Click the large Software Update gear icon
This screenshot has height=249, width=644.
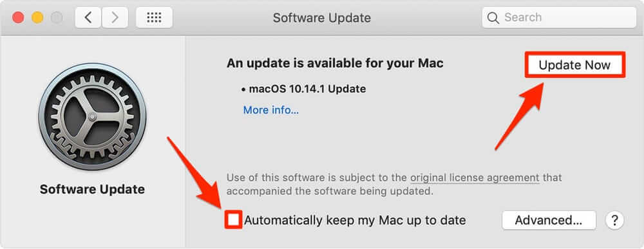(92, 116)
